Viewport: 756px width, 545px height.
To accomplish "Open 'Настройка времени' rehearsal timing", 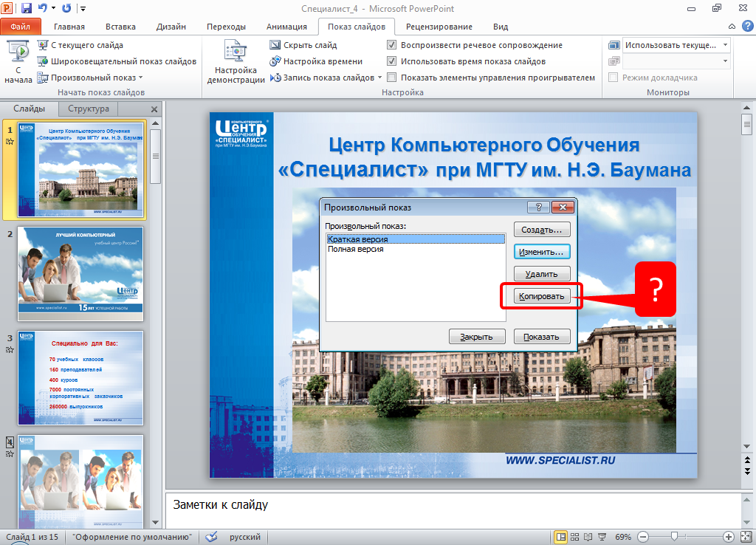I will (275, 61).
